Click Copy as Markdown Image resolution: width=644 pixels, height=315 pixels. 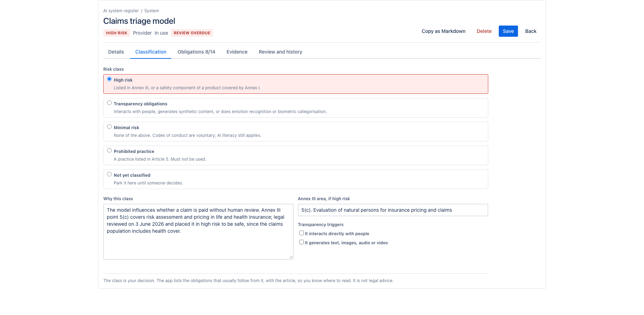tap(443, 31)
